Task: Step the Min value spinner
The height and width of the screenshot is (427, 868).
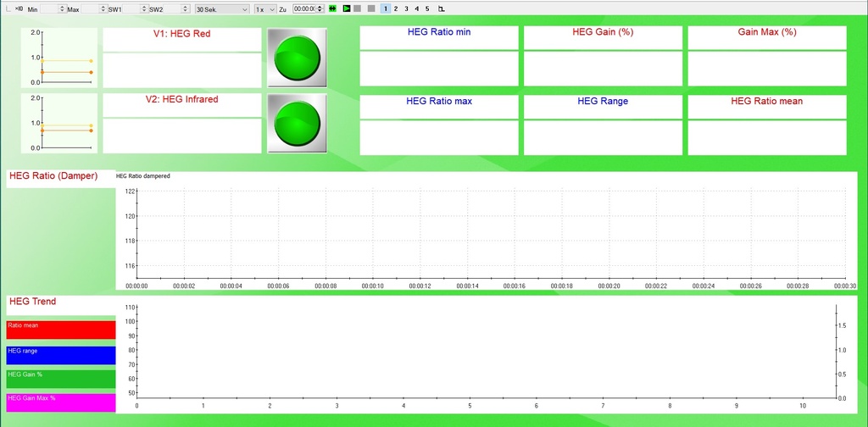Action: [x=63, y=8]
